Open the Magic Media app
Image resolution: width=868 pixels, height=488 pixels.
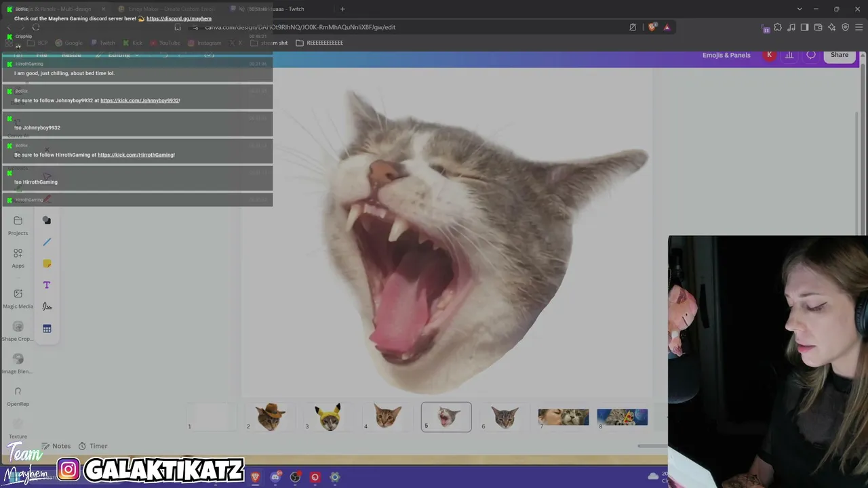click(x=18, y=298)
